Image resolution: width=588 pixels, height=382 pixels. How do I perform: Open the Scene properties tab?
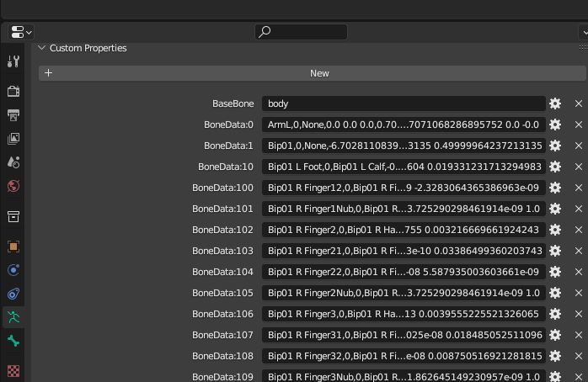pos(13,162)
